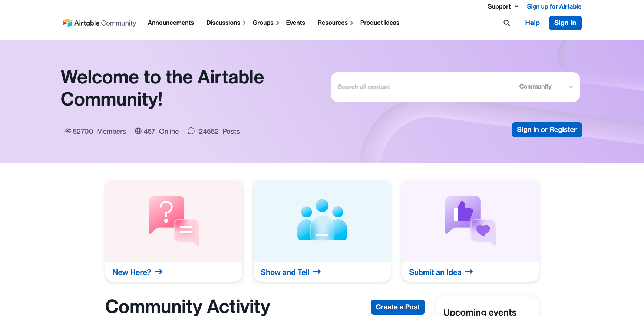This screenshot has height=316, width=644.
Task: Expand the Discussions menu chevron
Action: (244, 23)
